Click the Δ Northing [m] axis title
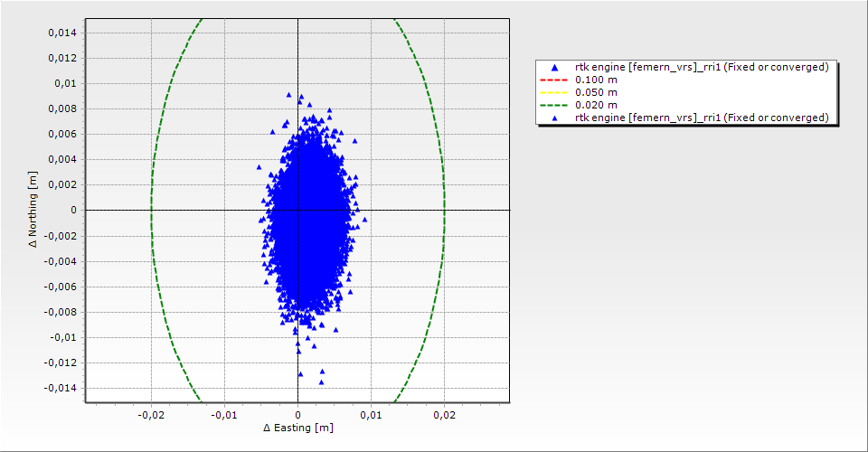The width and height of the screenshot is (868, 452). 33,210
